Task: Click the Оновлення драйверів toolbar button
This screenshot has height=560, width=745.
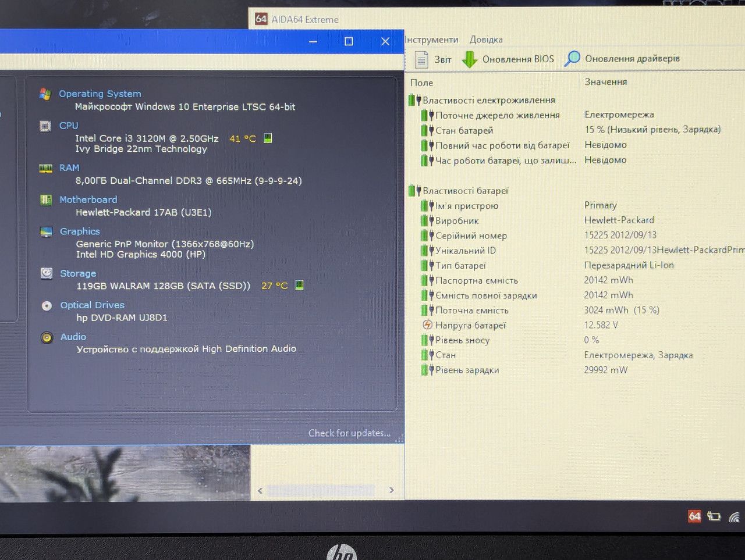Action: pyautogui.click(x=622, y=58)
